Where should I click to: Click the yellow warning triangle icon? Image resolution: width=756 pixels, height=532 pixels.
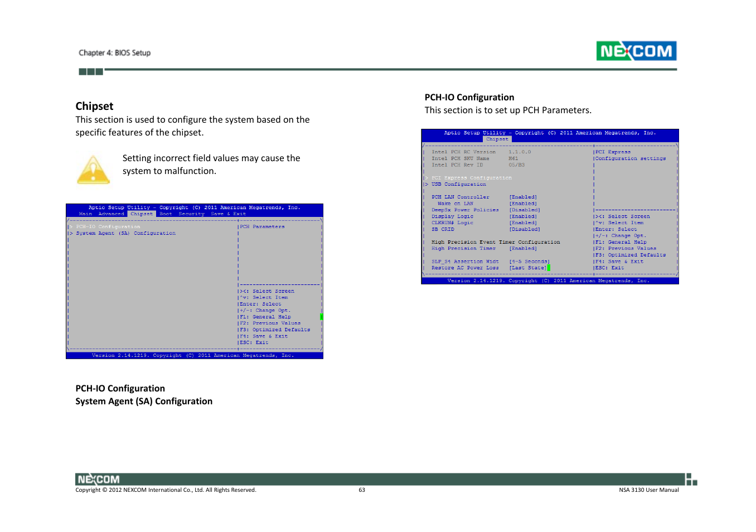93,170
